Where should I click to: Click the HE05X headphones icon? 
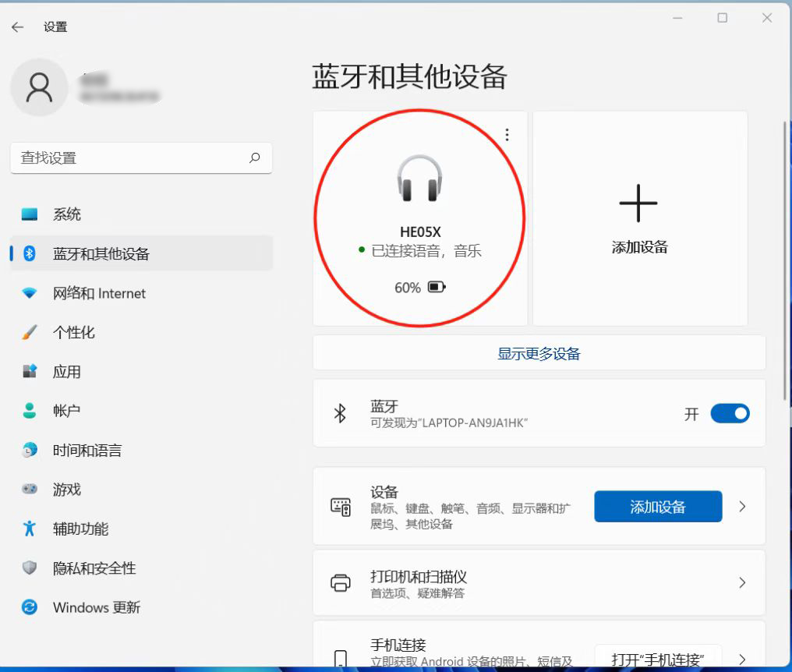419,179
